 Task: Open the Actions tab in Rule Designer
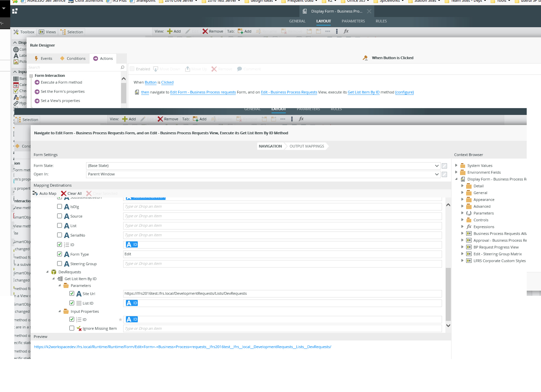tap(103, 58)
